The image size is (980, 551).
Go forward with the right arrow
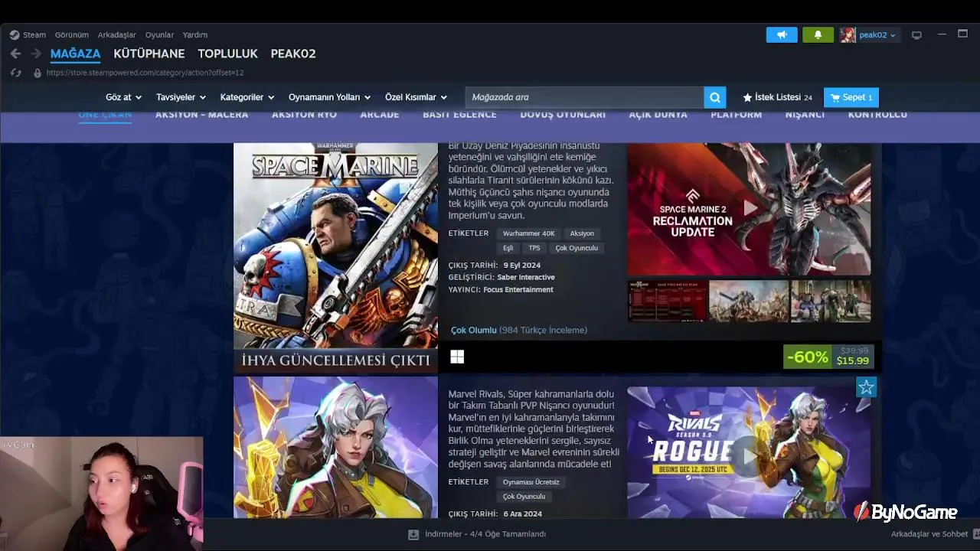tap(36, 54)
